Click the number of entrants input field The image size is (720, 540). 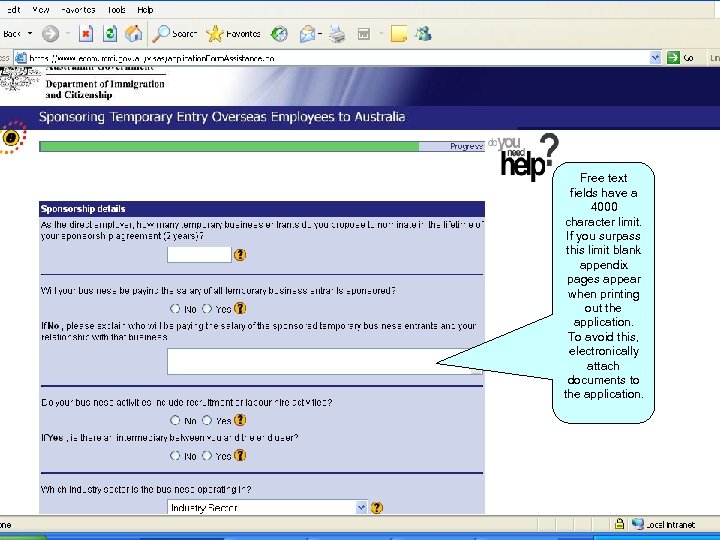click(x=199, y=255)
